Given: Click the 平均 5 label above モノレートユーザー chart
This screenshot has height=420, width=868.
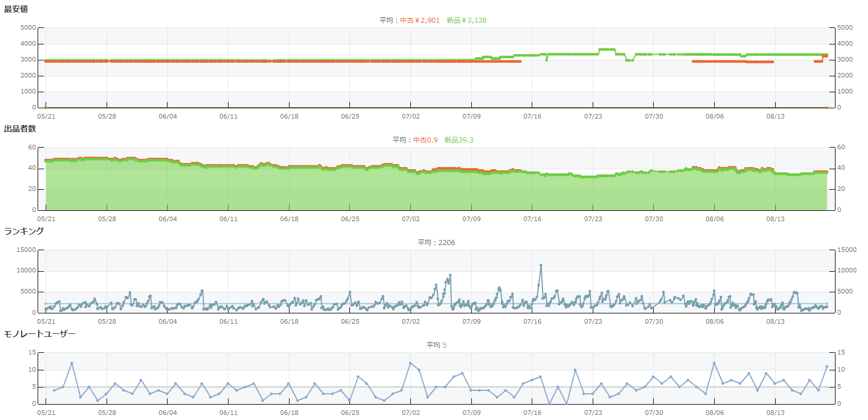Looking at the screenshot, I should tap(437, 345).
